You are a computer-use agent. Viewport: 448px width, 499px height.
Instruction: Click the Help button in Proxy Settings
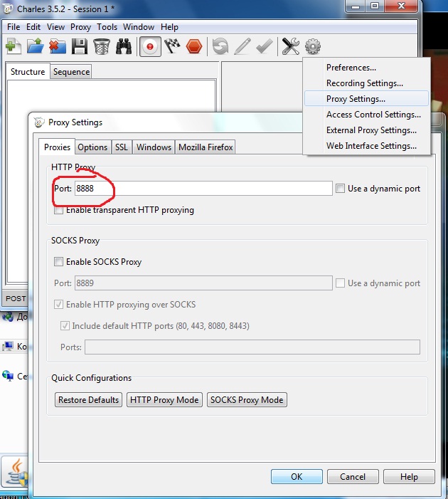click(x=409, y=476)
